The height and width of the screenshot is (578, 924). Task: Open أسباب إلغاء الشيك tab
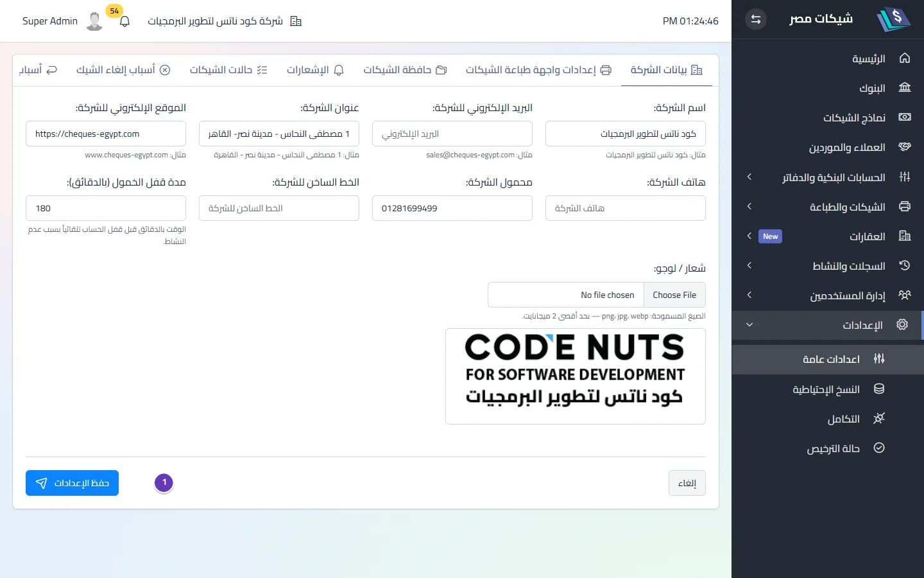pyautogui.click(x=123, y=70)
